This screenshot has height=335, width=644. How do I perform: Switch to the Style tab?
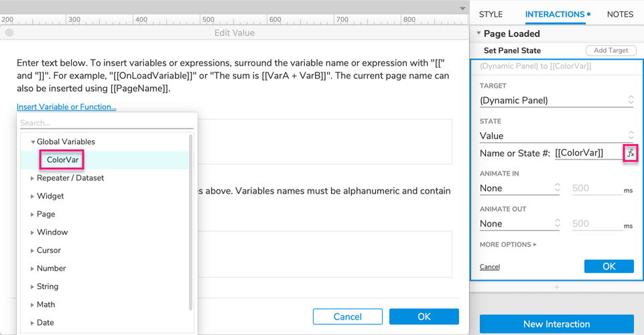[x=491, y=14]
